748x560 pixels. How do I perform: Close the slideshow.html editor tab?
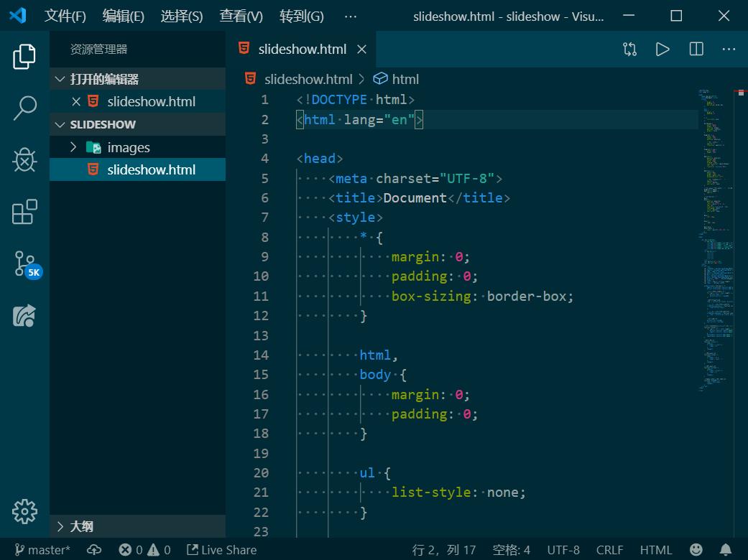pyautogui.click(x=361, y=49)
